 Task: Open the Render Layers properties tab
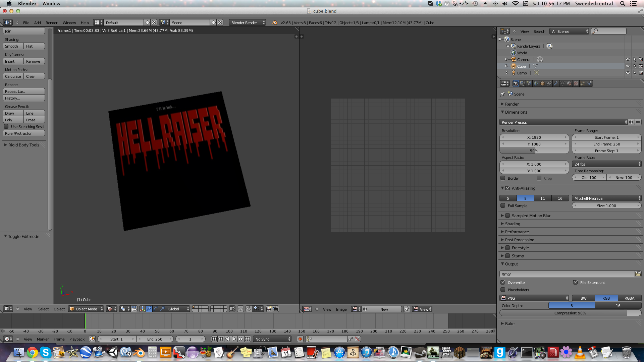point(522,83)
